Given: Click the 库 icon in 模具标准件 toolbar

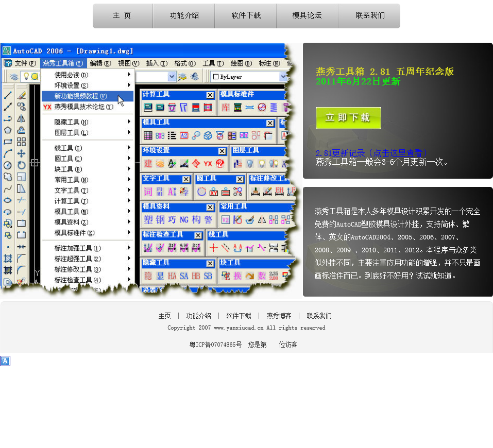Looking at the screenshot, I should pos(226,108).
